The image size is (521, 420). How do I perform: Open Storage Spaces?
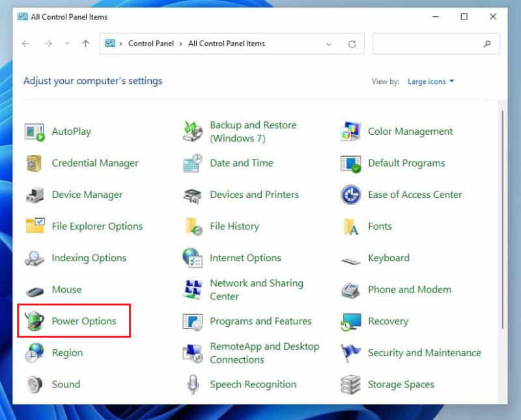coord(401,384)
